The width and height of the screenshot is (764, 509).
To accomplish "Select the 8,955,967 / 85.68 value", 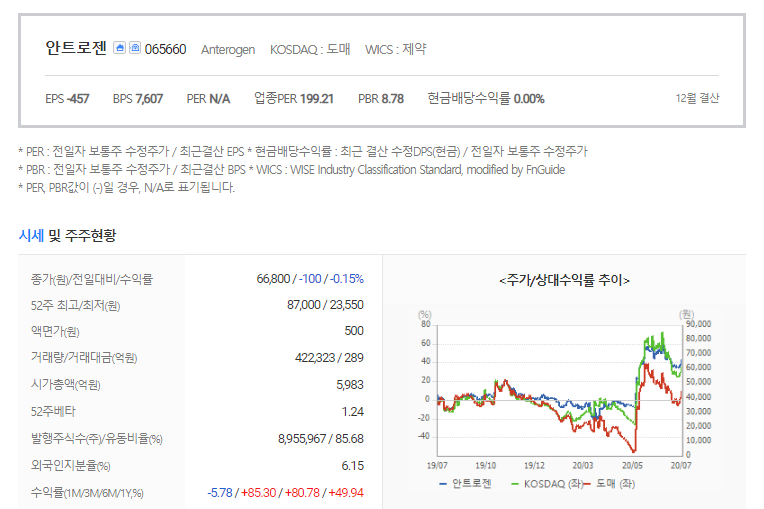I will pyautogui.click(x=321, y=439).
